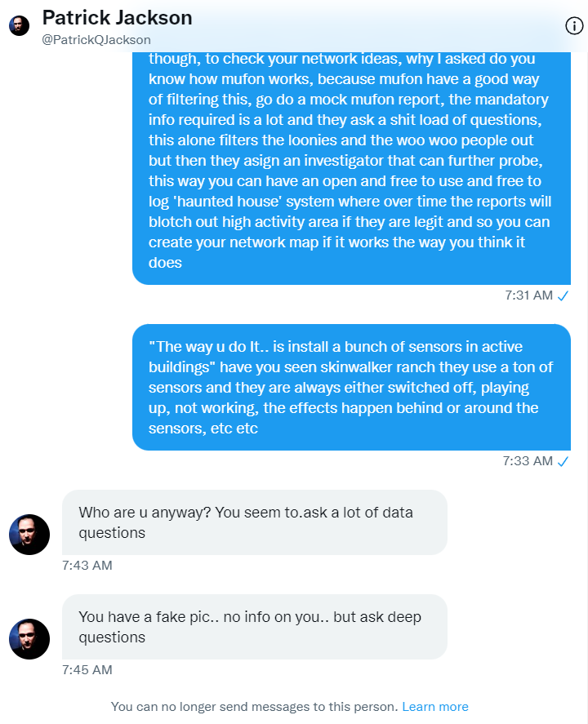Click Patrick Jackson's profile avatar in header

(18, 24)
